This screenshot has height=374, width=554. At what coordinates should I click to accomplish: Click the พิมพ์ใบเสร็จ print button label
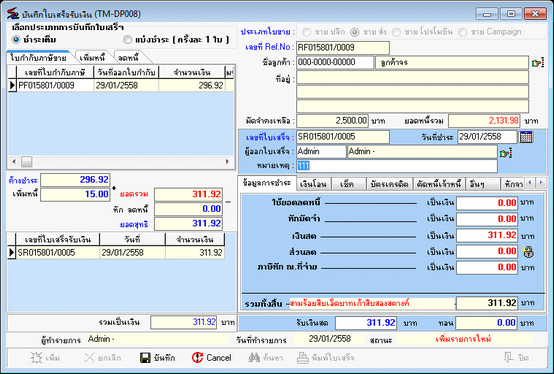click(x=332, y=358)
